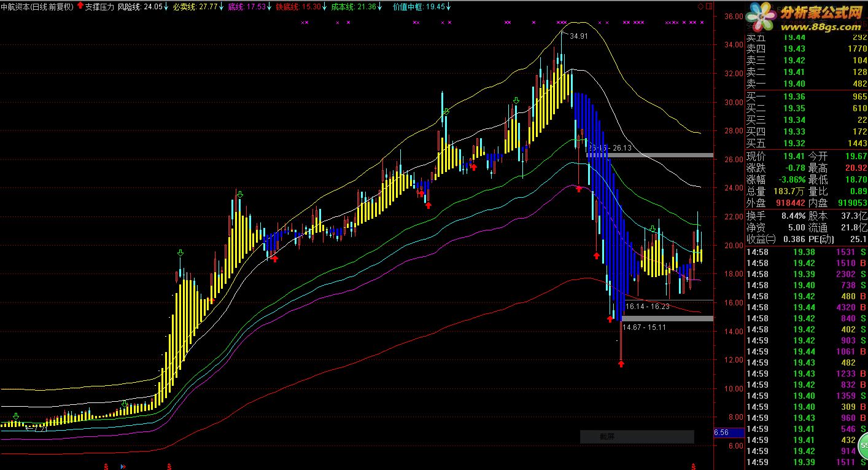
Task: Click the 底线 17.53 value label
Action: tap(247, 7)
